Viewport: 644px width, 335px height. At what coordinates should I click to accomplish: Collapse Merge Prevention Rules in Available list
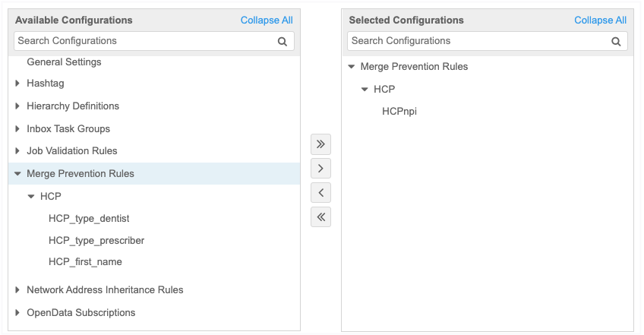pyautogui.click(x=17, y=174)
